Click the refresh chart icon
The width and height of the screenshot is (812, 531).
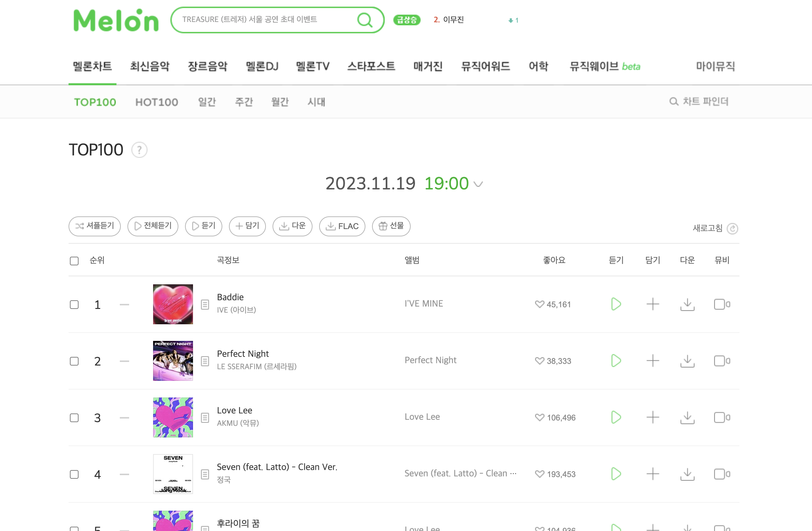point(732,228)
